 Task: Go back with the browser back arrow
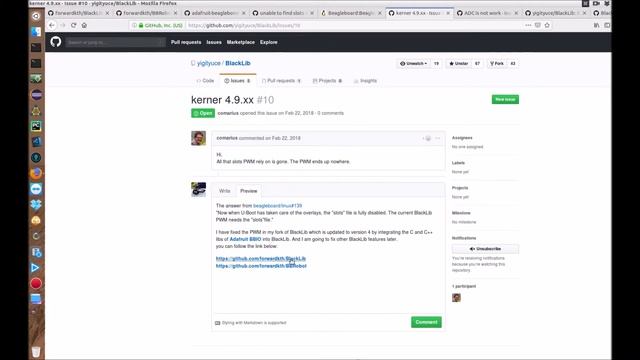52,25
